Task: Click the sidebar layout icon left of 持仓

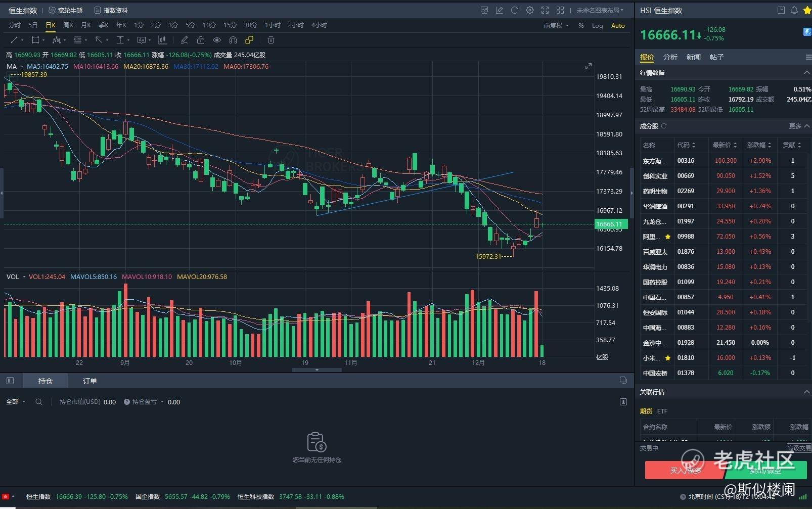Action: (10, 381)
